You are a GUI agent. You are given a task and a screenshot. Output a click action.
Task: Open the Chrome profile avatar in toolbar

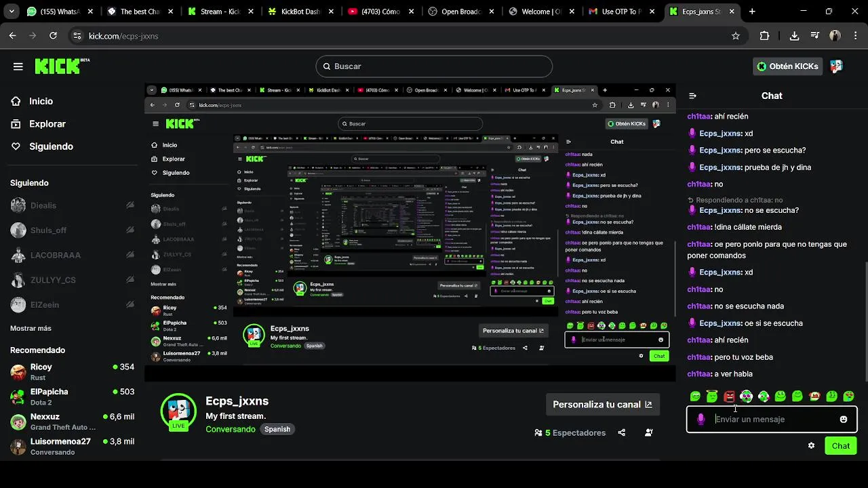(835, 36)
